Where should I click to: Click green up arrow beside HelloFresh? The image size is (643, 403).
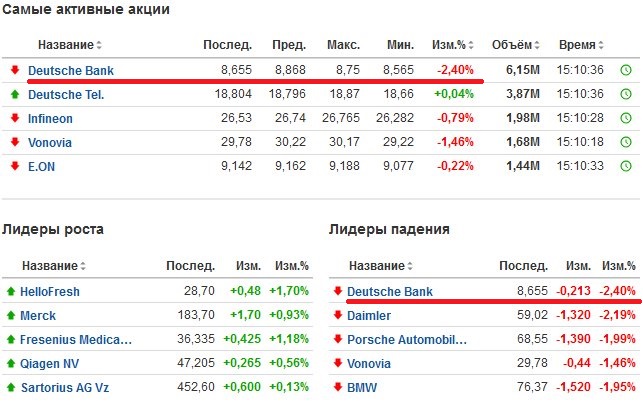point(11,291)
